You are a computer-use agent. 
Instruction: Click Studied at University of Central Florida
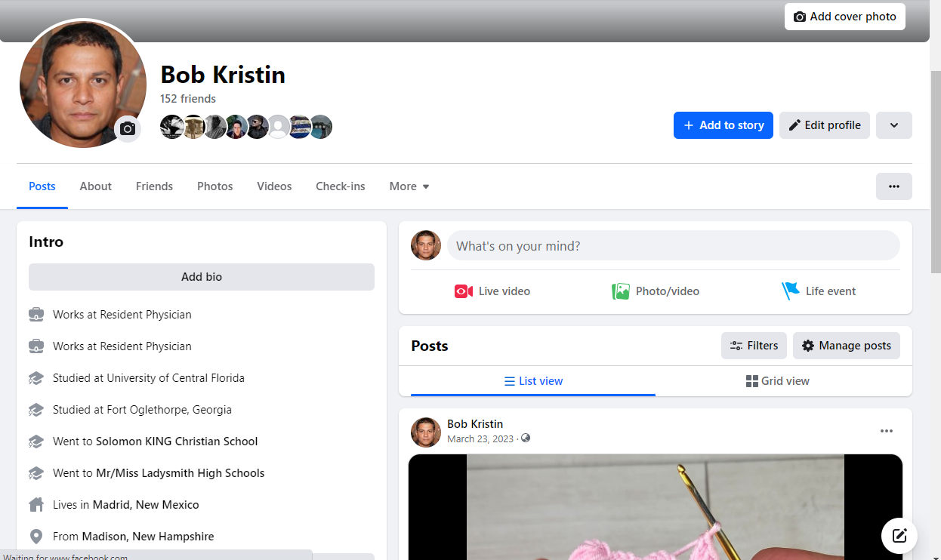coord(149,378)
